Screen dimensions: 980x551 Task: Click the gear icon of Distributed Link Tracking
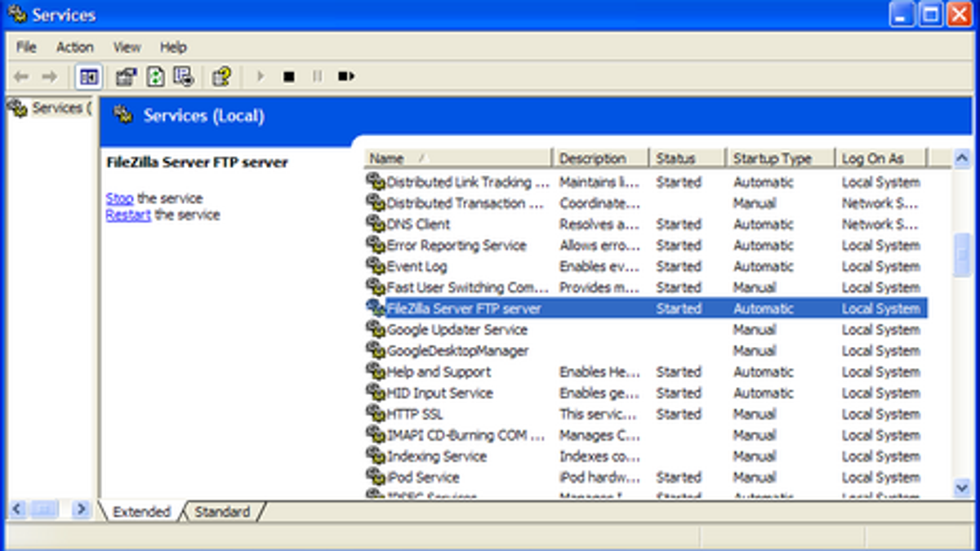375,182
